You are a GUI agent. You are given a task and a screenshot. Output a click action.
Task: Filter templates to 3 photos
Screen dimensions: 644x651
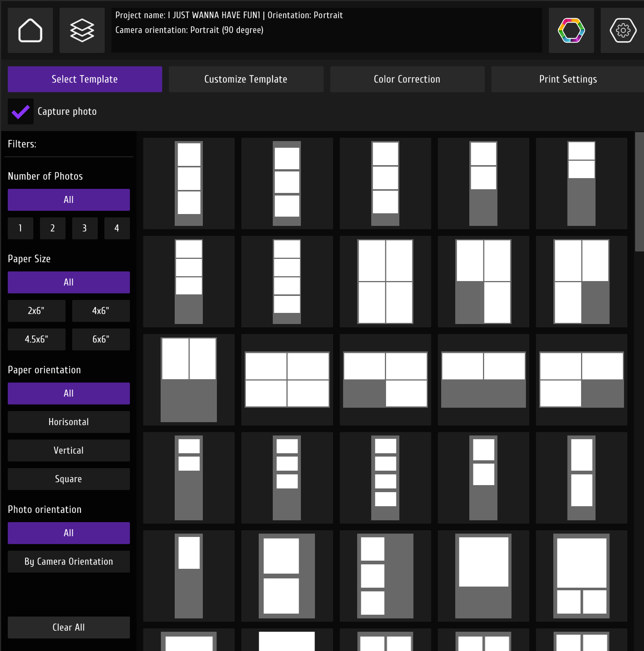point(85,228)
